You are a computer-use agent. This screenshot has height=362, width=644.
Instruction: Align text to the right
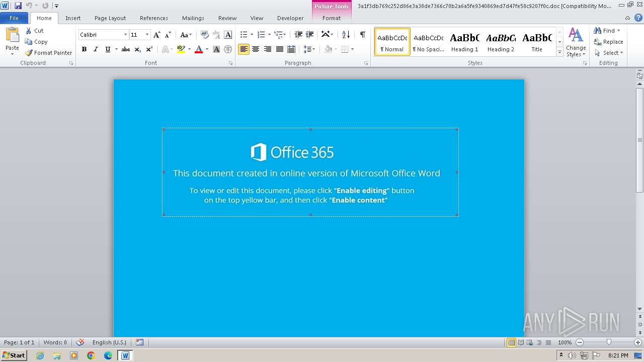click(x=268, y=49)
